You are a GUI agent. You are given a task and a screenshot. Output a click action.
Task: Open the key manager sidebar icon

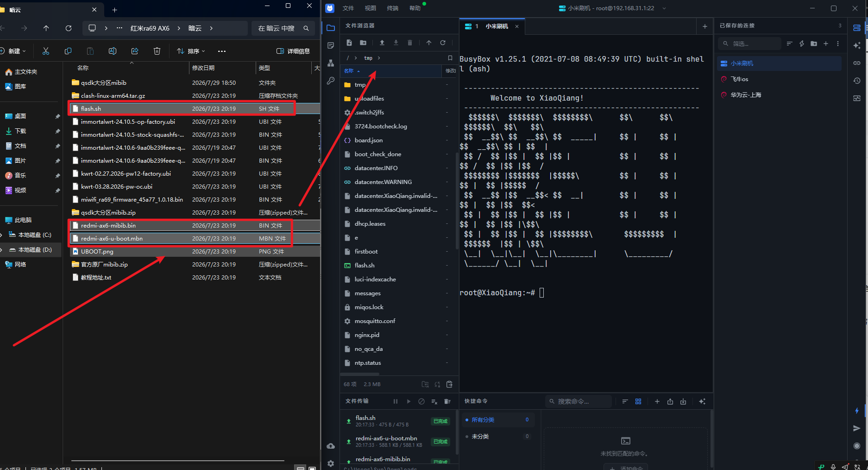(x=330, y=81)
